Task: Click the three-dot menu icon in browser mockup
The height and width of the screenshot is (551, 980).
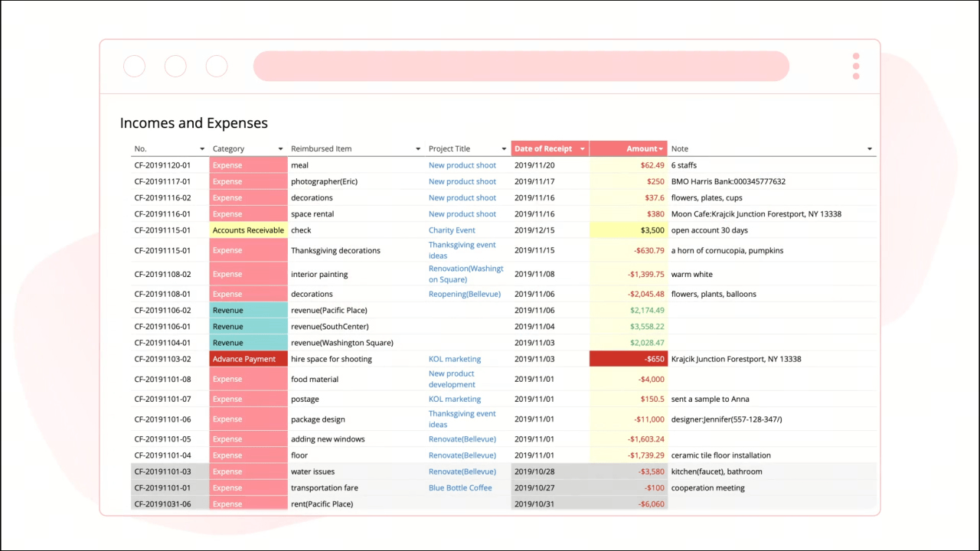Action: 856,66
